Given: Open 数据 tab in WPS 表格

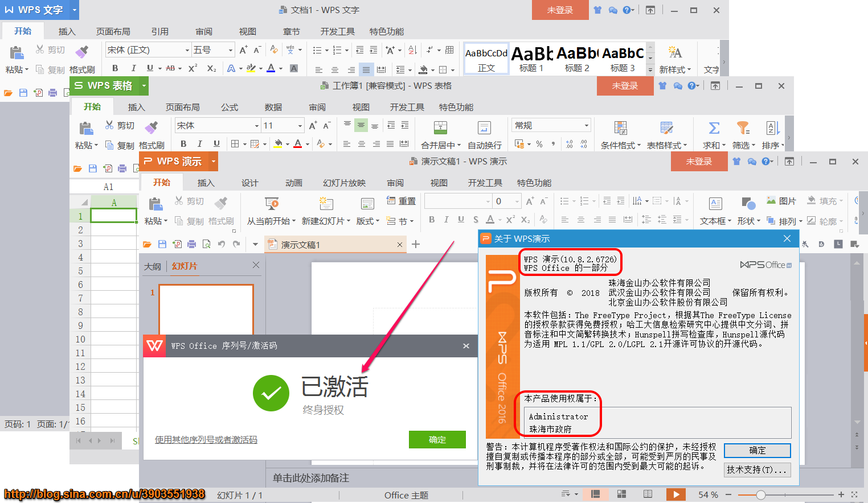Looking at the screenshot, I should pyautogui.click(x=273, y=107).
